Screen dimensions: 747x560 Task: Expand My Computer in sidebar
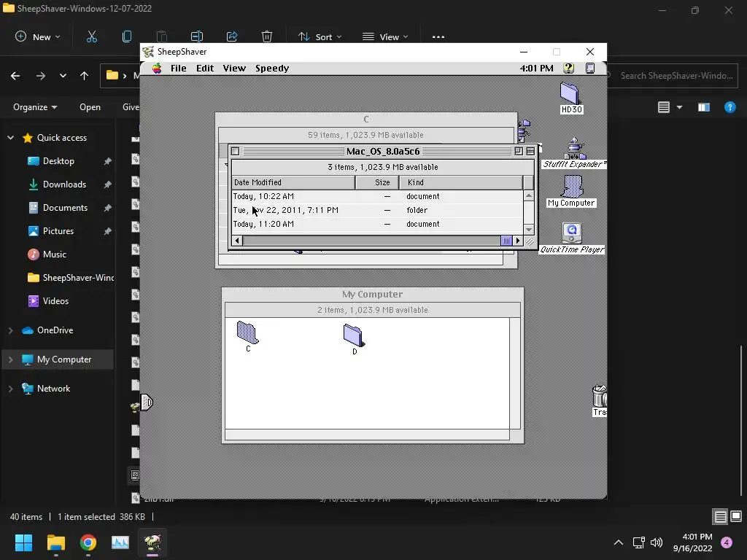coord(10,359)
